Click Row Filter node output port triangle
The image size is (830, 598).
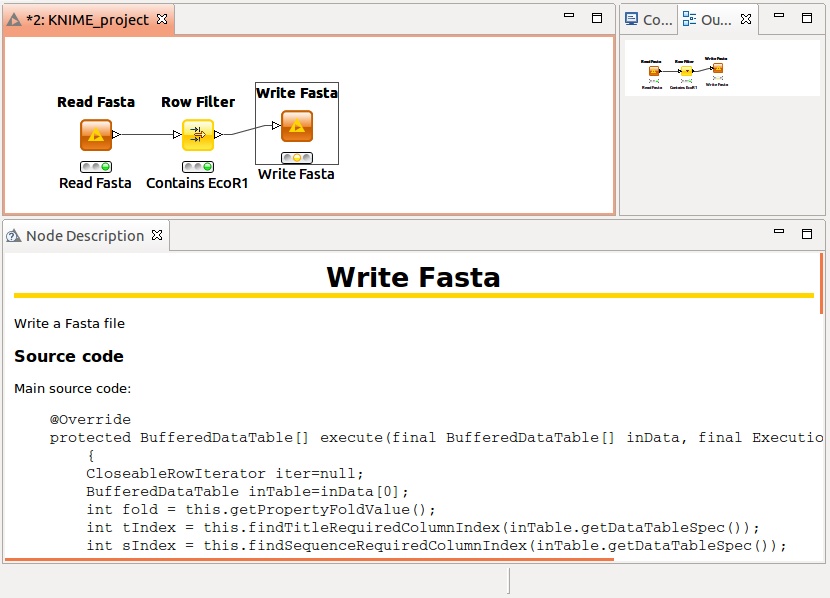tap(218, 134)
